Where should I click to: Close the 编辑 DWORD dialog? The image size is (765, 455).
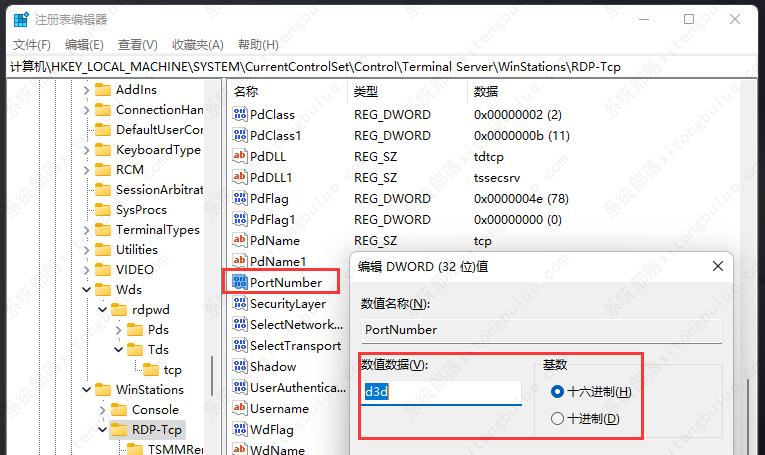point(718,266)
